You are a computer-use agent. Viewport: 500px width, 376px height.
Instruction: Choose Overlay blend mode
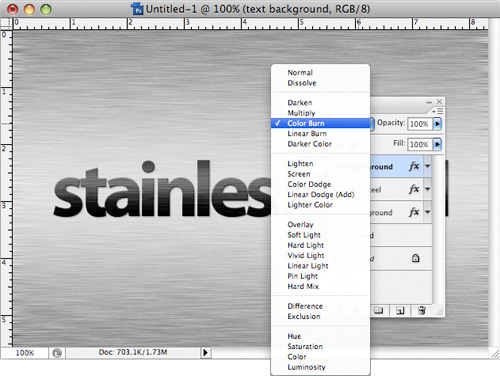point(320,224)
